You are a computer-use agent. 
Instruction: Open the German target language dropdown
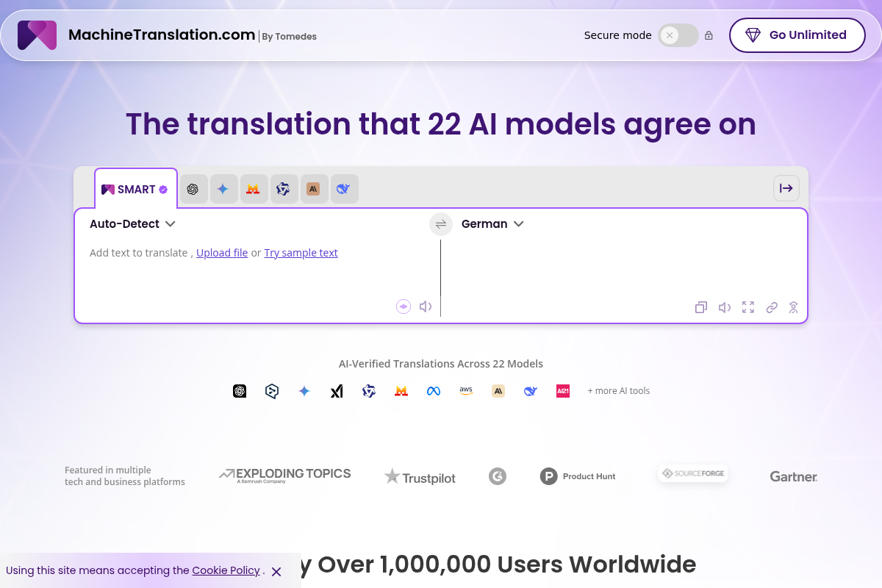[492, 223]
